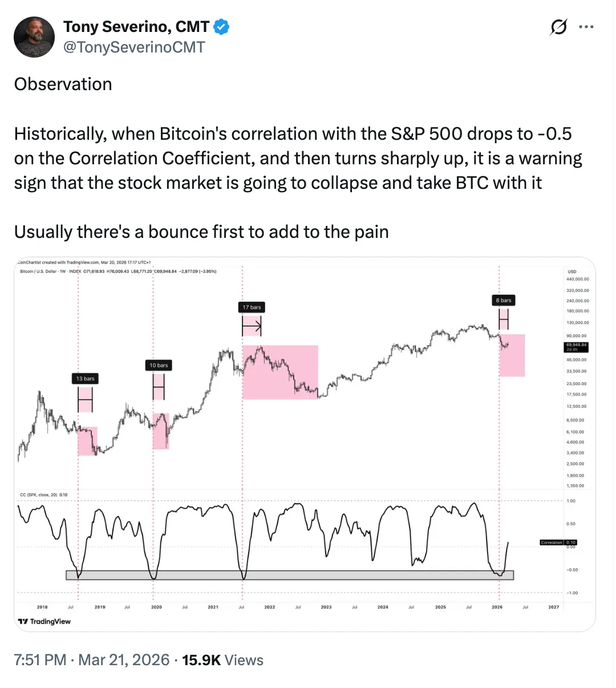Click the Grok analysis icon on the tweet

558,26
